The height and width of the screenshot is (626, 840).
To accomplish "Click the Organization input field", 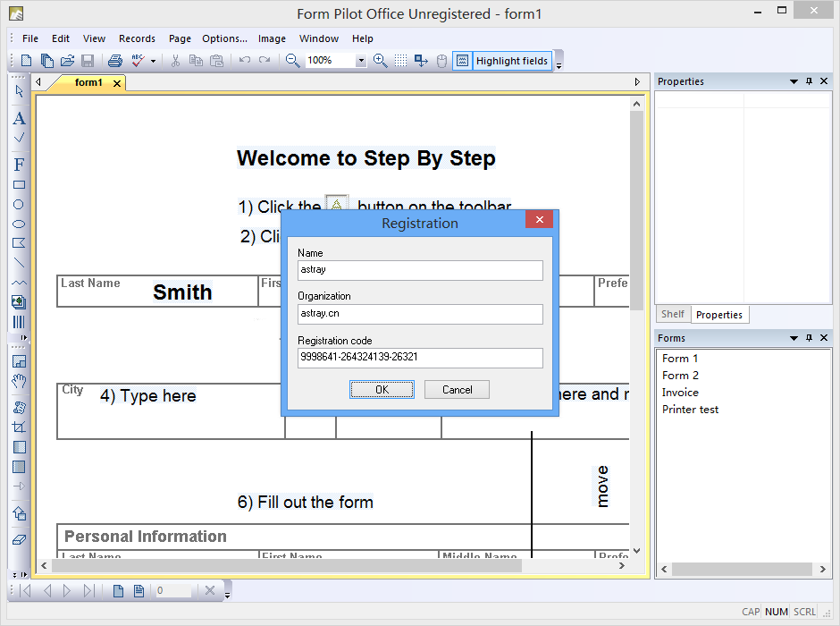I will click(x=420, y=314).
